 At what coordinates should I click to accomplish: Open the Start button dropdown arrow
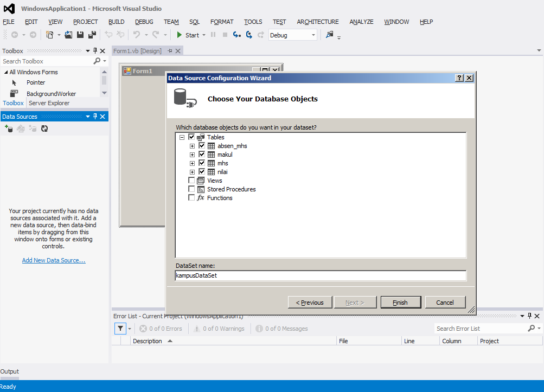click(x=204, y=35)
